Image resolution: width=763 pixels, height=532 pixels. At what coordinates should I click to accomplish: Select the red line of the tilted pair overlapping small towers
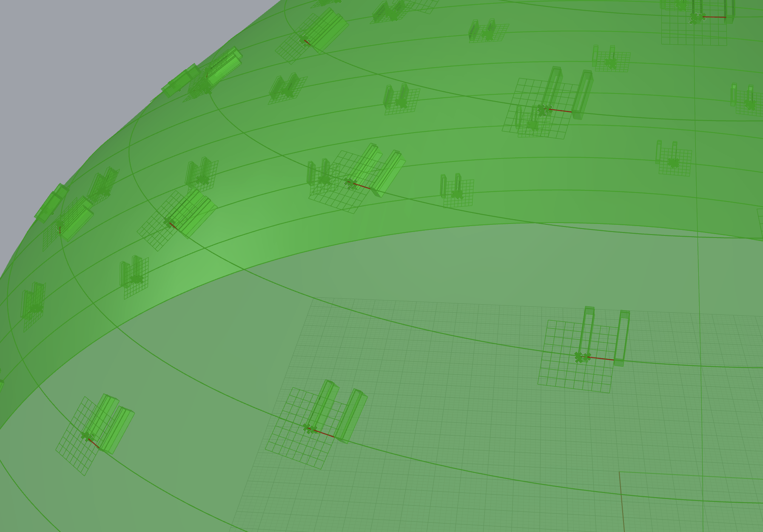tap(560, 110)
